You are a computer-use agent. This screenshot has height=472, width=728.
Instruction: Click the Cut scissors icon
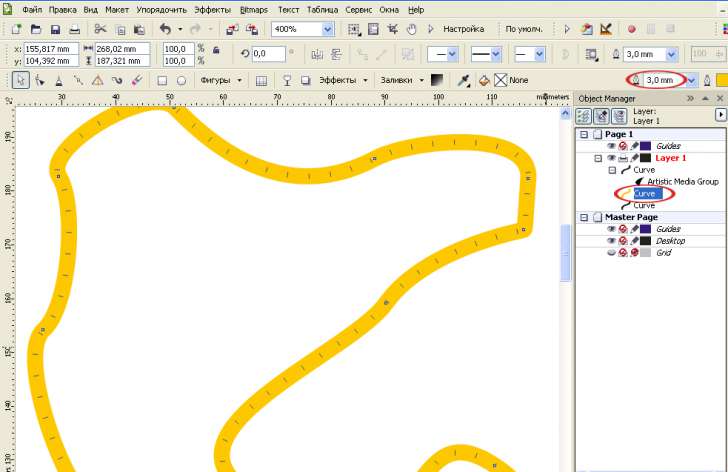(100, 30)
